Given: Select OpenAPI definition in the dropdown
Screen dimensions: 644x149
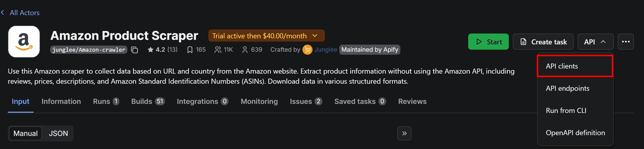Looking at the screenshot, I should click(x=575, y=133).
